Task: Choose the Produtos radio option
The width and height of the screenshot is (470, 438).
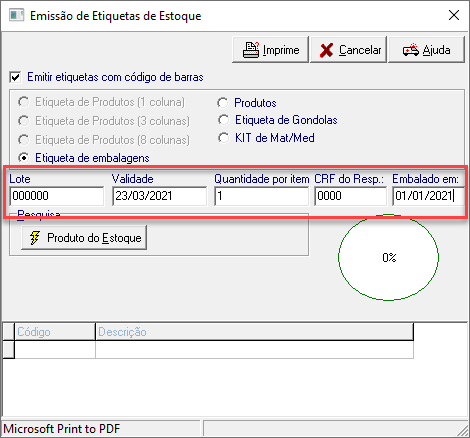Action: pos(223,103)
